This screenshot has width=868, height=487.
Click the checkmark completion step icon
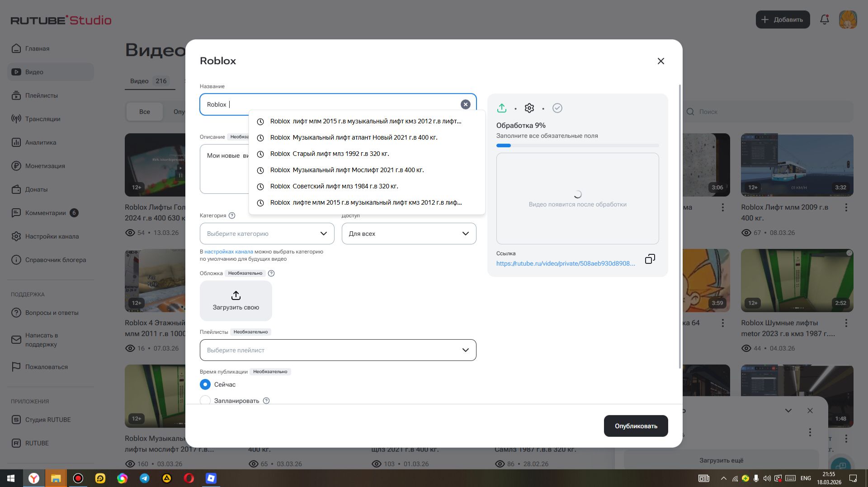[x=557, y=108]
